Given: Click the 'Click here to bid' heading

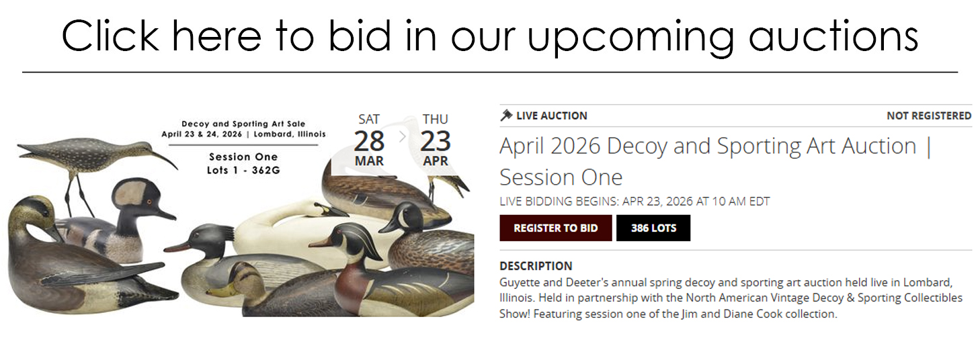Looking at the screenshot, I should [489, 36].
